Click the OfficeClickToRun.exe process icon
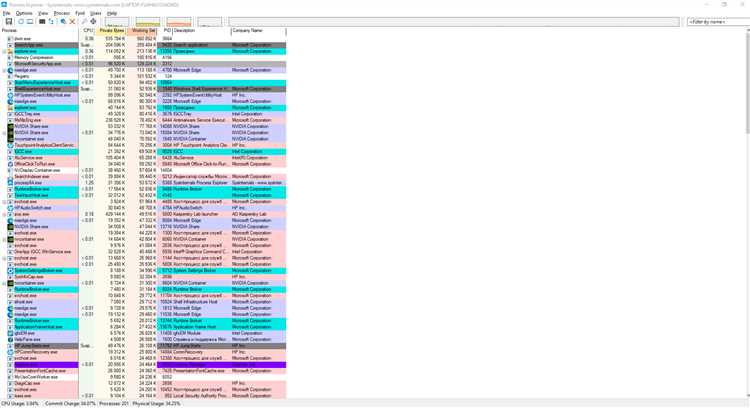 [x=10, y=164]
